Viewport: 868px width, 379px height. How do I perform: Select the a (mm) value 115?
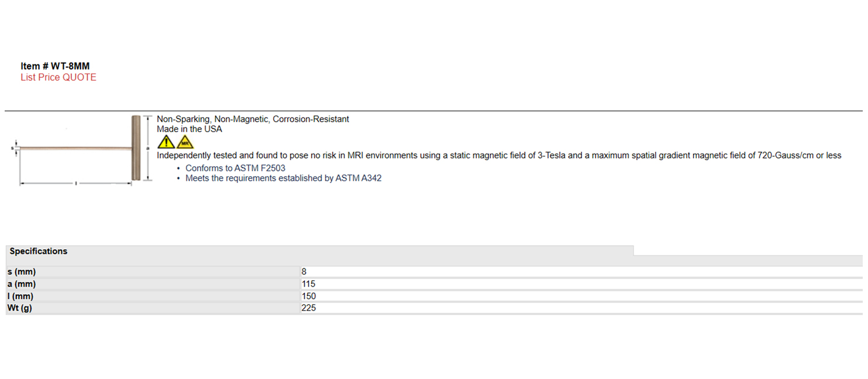pos(308,284)
